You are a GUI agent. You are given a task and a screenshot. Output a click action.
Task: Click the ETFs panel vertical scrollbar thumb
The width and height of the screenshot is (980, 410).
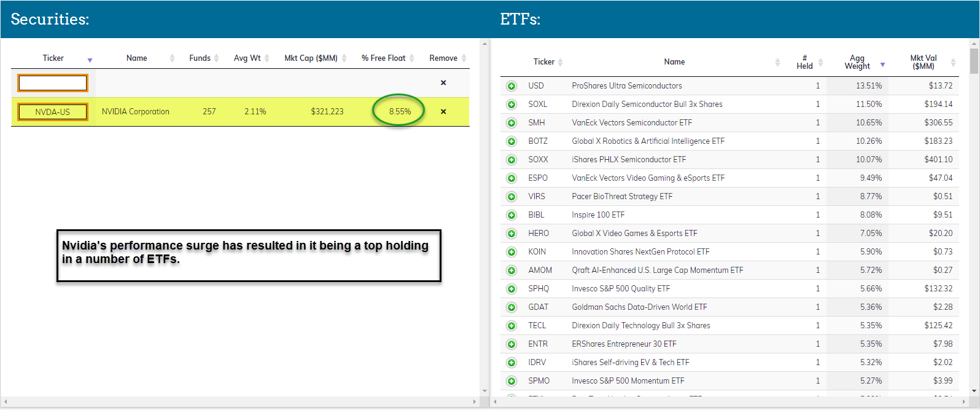(974, 61)
